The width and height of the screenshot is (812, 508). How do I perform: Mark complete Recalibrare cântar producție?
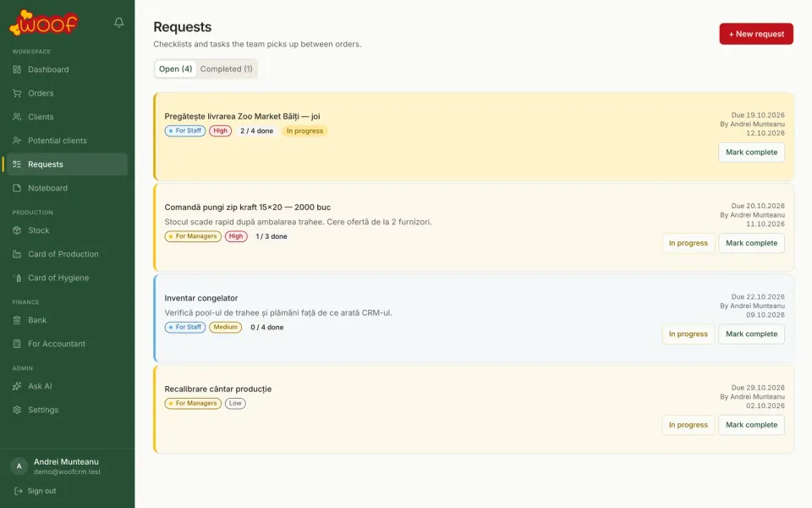pyautogui.click(x=751, y=425)
